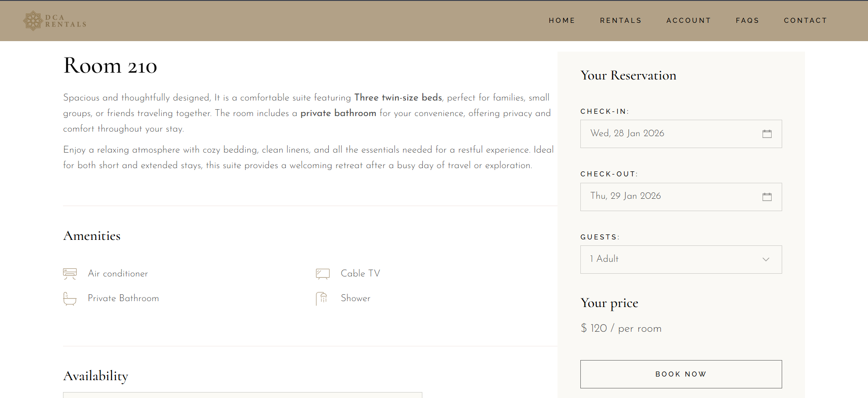868x398 pixels.
Task: Click the air conditioner amenity icon
Action: [70, 274]
